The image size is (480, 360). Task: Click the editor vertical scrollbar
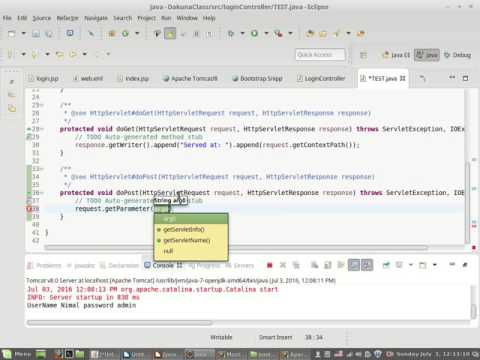468,202
